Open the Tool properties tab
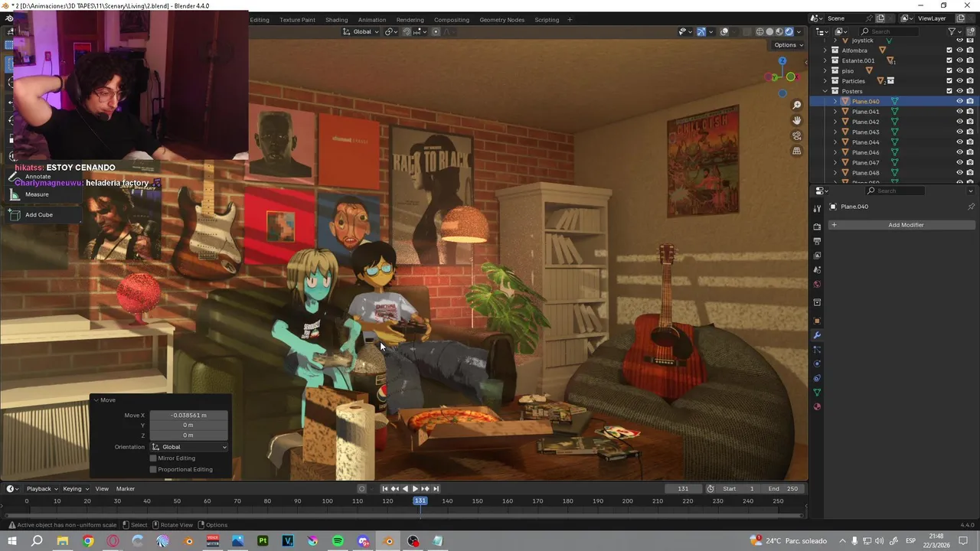The width and height of the screenshot is (980, 551). click(x=817, y=208)
